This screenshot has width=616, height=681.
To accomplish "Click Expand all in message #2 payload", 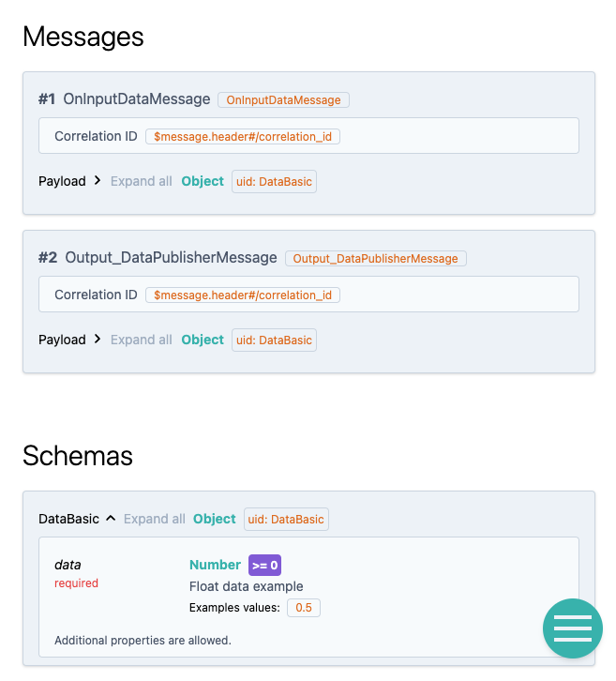I will (141, 340).
